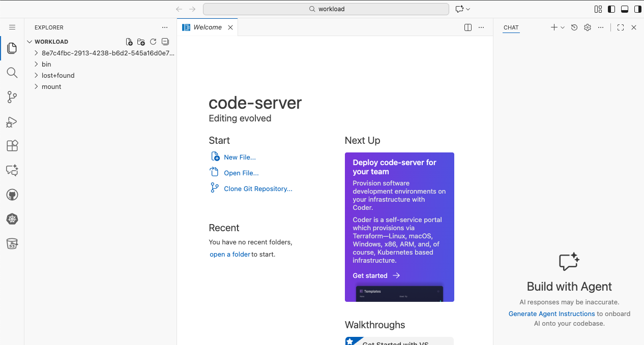Click the workload search command center
The image size is (644, 345).
point(326,9)
